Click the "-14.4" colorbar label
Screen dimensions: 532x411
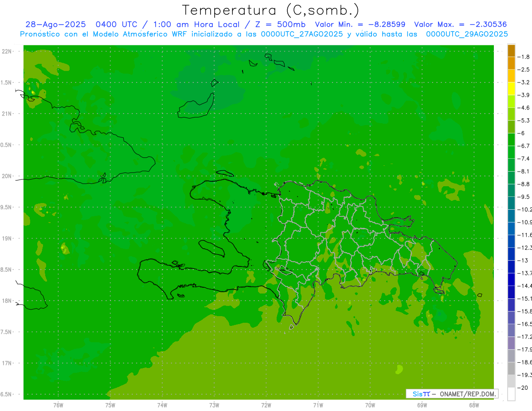tap(525, 286)
